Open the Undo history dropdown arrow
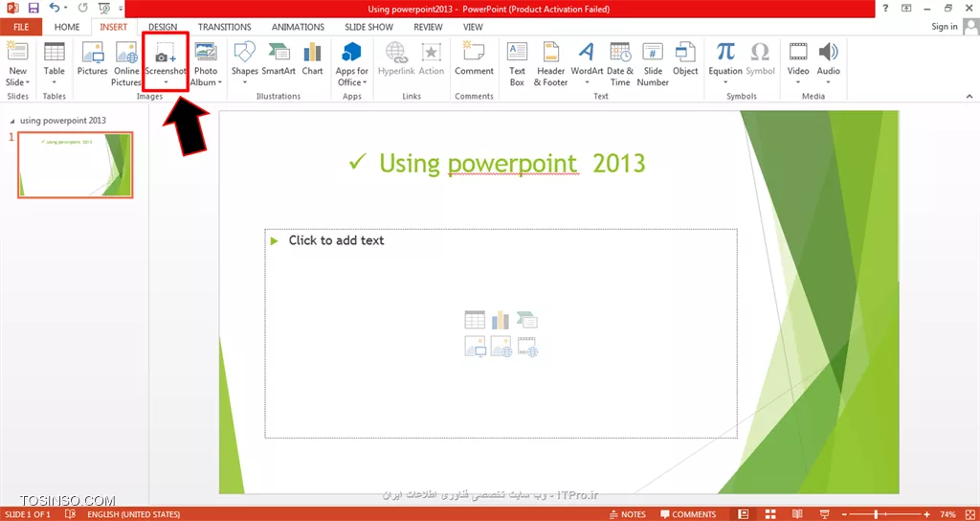The height and width of the screenshot is (521, 980). click(66, 9)
